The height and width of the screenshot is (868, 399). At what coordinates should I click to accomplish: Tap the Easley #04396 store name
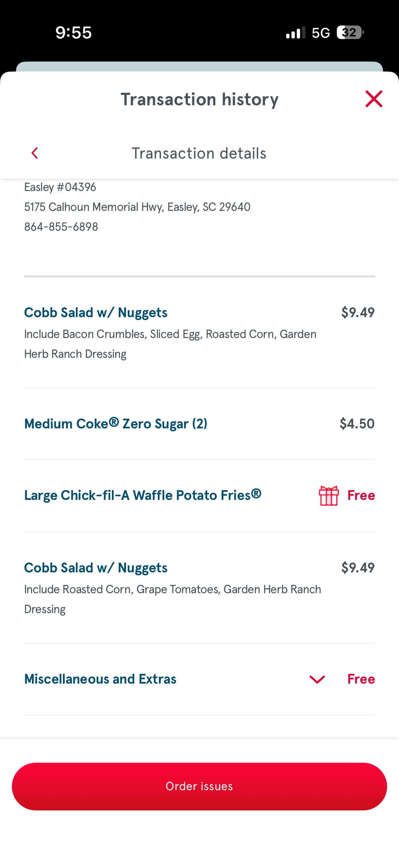coord(60,187)
